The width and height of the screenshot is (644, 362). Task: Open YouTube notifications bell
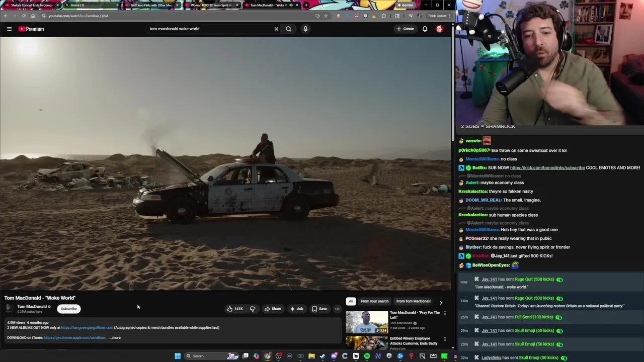(425, 29)
